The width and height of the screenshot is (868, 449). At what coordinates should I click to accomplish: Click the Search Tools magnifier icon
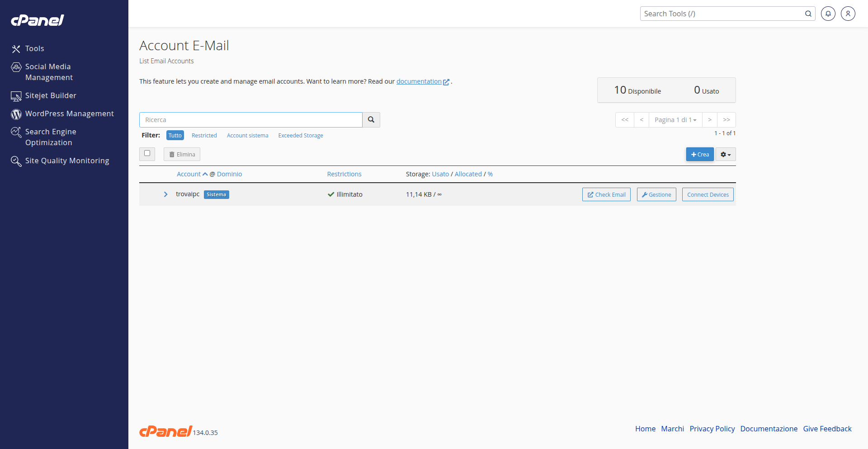[x=808, y=14]
